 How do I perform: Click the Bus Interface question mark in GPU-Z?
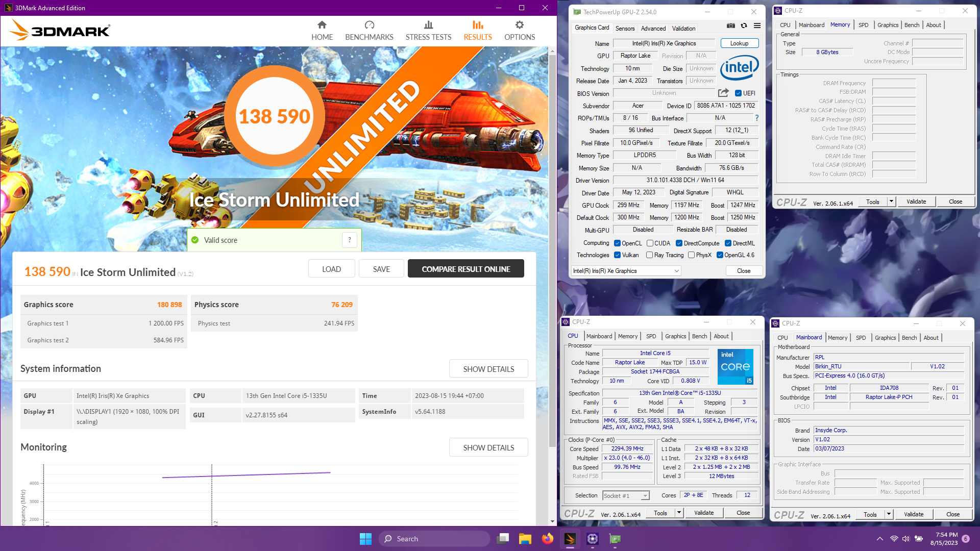[x=757, y=118]
